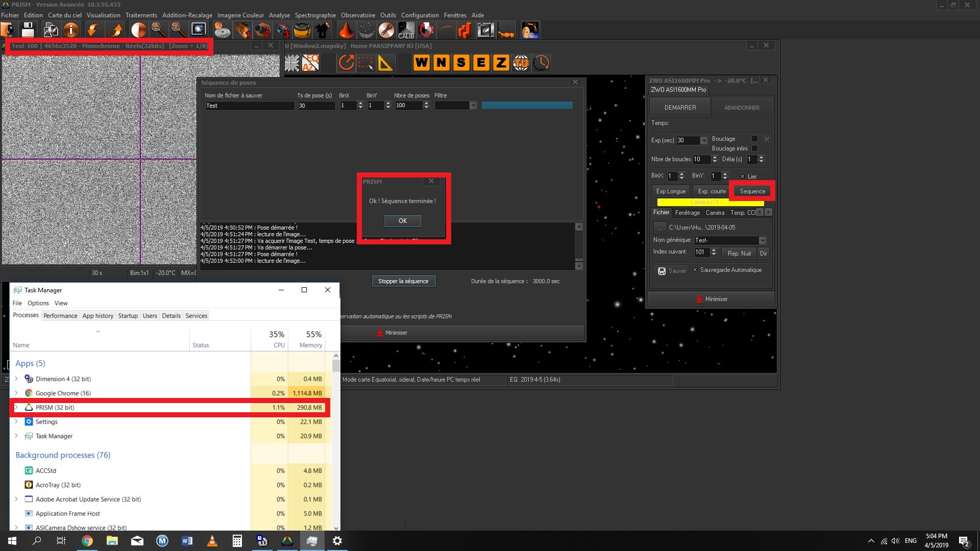Click the Task Manager vertical scrollbar
The width and height of the screenshot is (980, 551).
click(x=336, y=442)
